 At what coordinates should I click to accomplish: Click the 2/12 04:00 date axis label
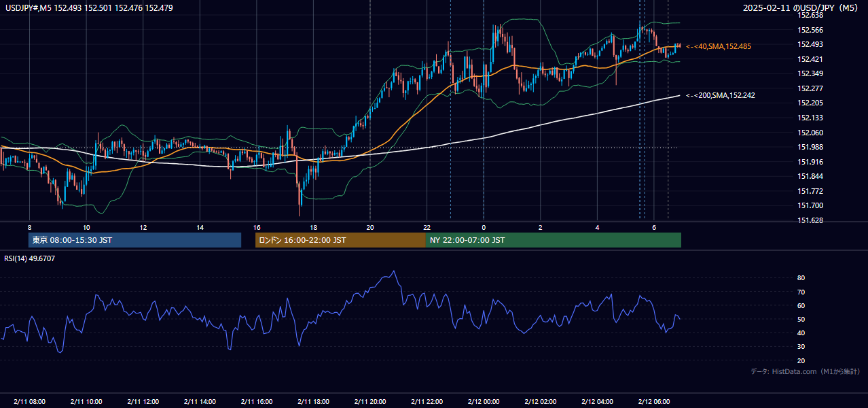click(x=597, y=402)
